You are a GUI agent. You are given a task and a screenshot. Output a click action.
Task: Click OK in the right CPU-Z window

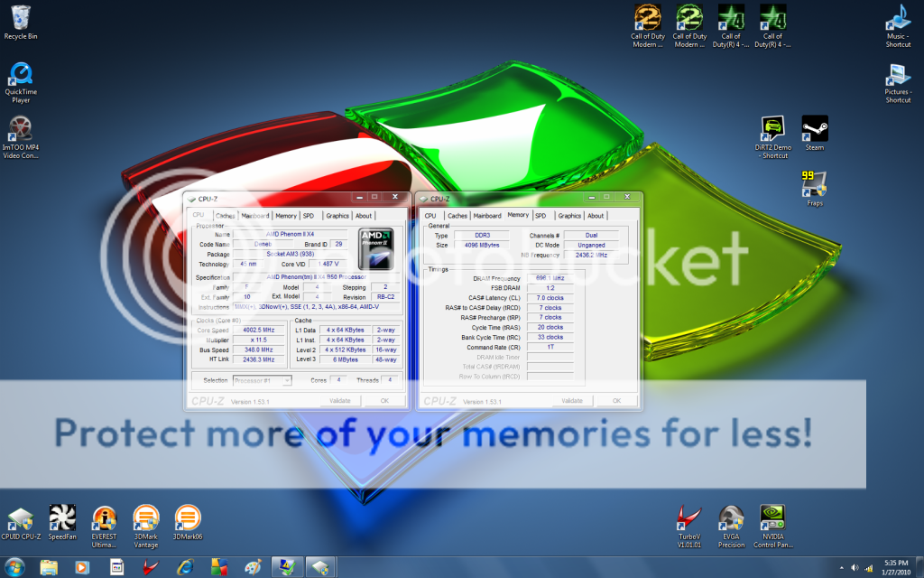coord(617,401)
